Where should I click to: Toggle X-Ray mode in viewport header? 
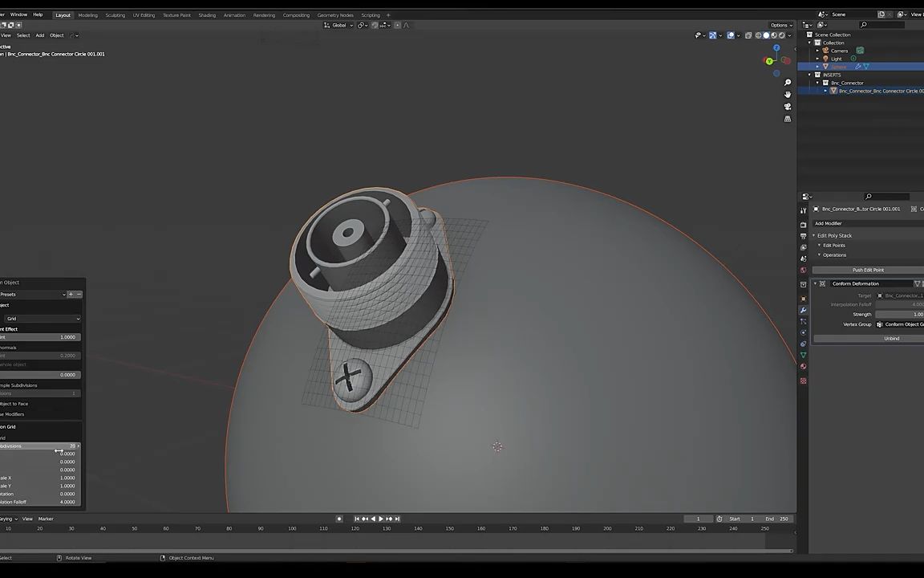point(748,35)
